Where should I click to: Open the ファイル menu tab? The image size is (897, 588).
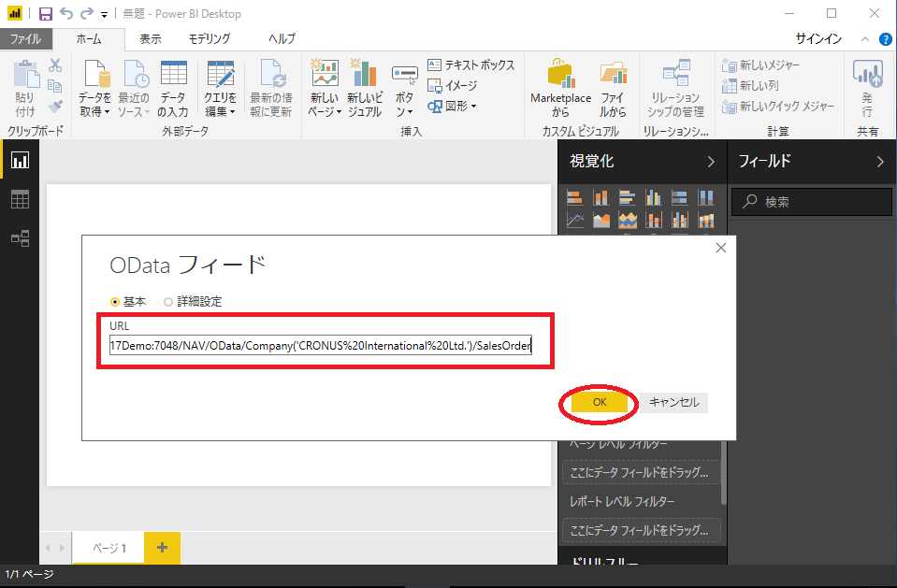[x=26, y=39]
